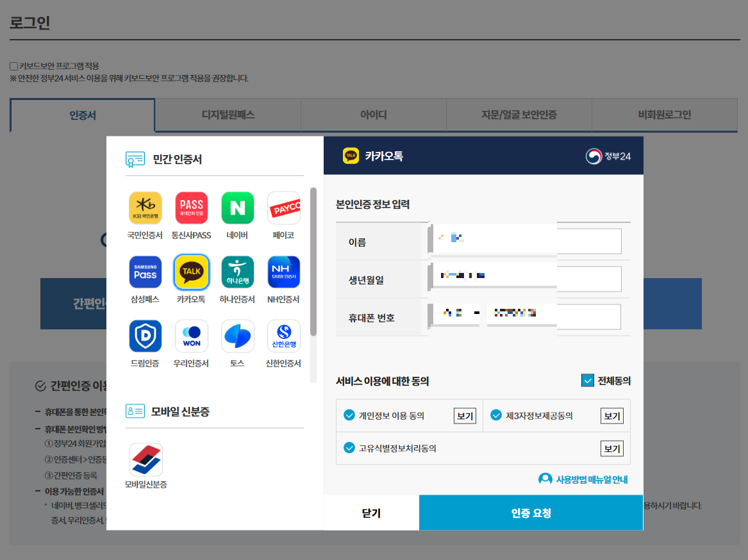Viewport: 748px width, 560px height.
Task: Select the 네이버 certificate icon
Action: (238, 208)
